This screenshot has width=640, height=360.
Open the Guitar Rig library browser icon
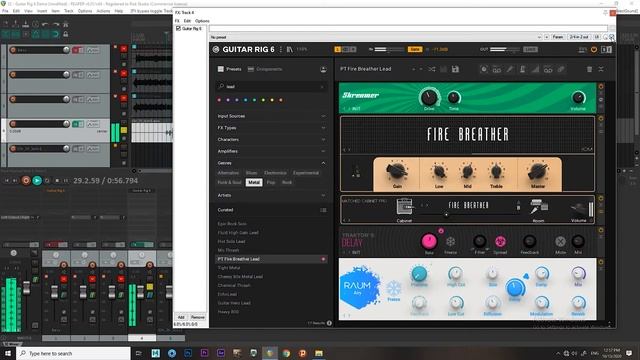point(289,49)
